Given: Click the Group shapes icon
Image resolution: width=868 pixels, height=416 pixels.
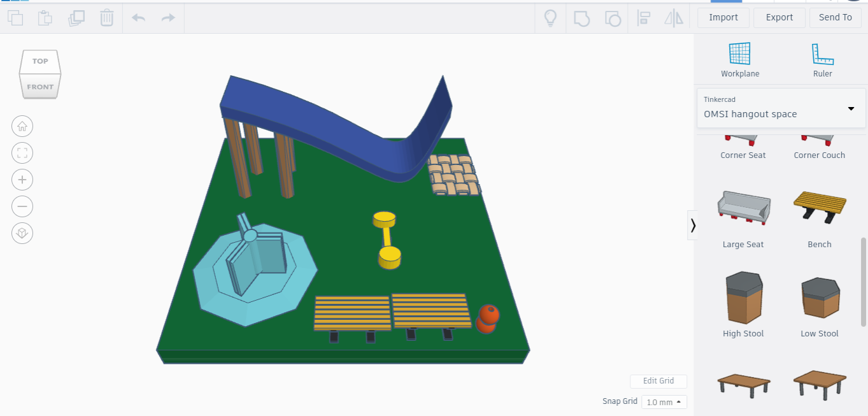Looking at the screenshot, I should point(581,18).
